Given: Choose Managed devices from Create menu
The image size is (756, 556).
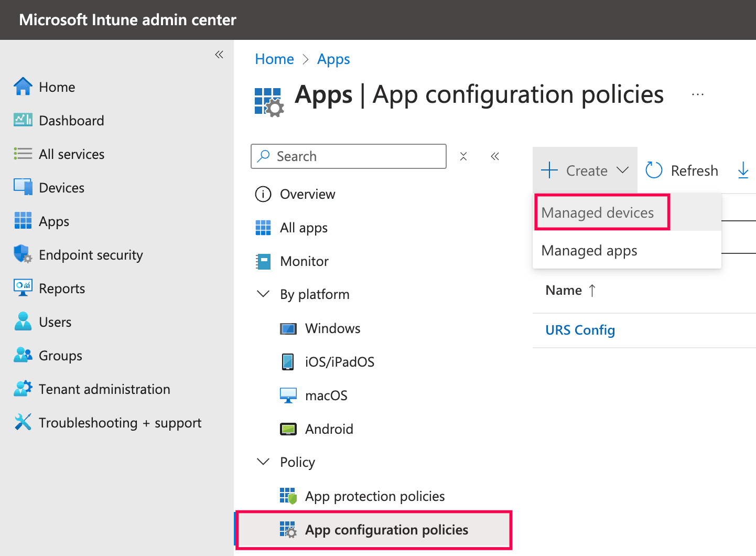Looking at the screenshot, I should [x=597, y=213].
